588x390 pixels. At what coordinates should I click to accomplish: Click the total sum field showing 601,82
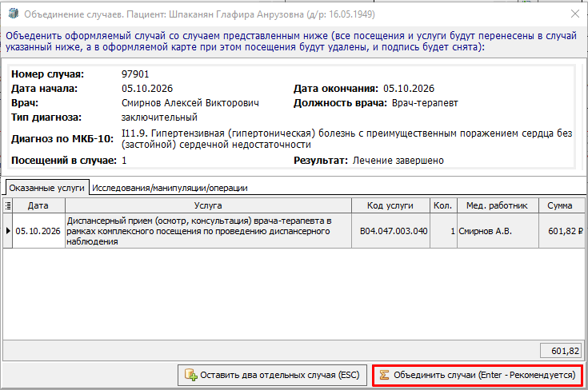pos(562,351)
